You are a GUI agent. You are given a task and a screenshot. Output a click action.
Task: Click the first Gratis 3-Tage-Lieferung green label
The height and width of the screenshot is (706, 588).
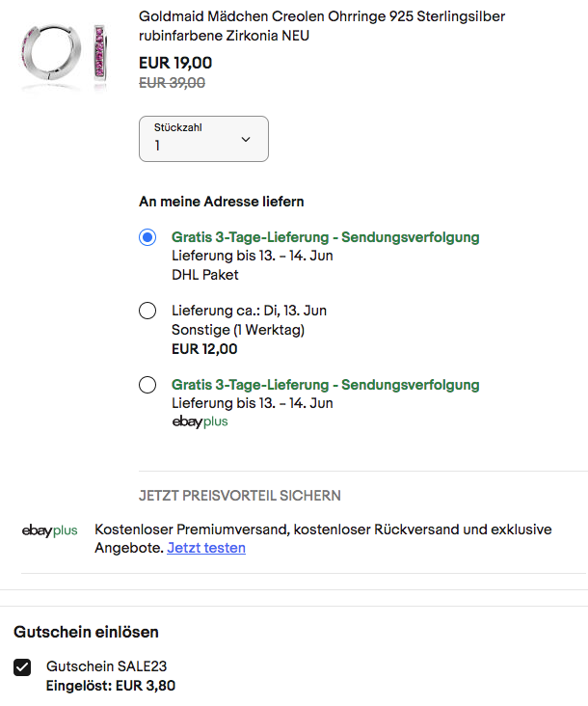coord(325,237)
